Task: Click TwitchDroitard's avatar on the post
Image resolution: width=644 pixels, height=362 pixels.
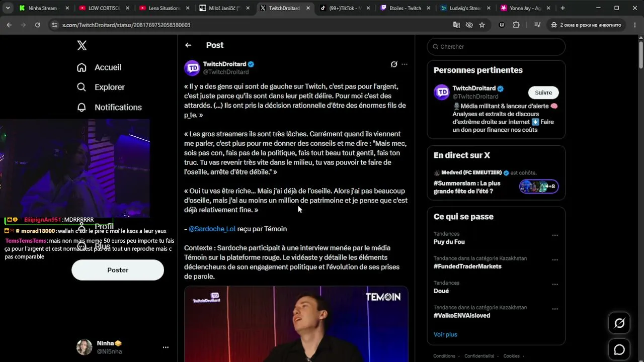Action: tap(192, 68)
